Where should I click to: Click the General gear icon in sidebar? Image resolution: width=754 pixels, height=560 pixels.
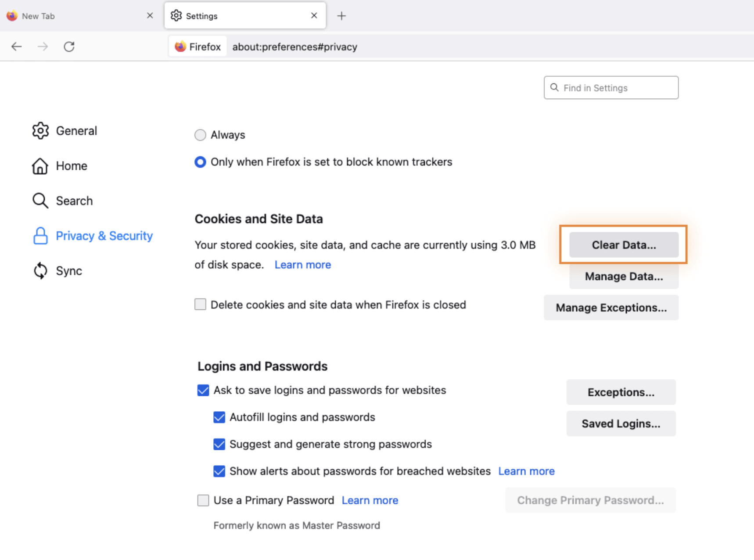[x=40, y=131]
